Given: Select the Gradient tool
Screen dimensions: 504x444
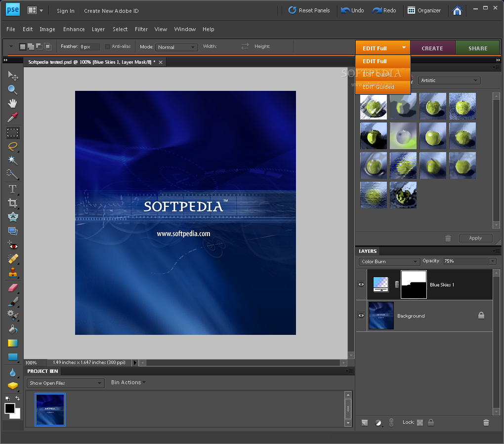Looking at the screenshot, I should tap(12, 343).
